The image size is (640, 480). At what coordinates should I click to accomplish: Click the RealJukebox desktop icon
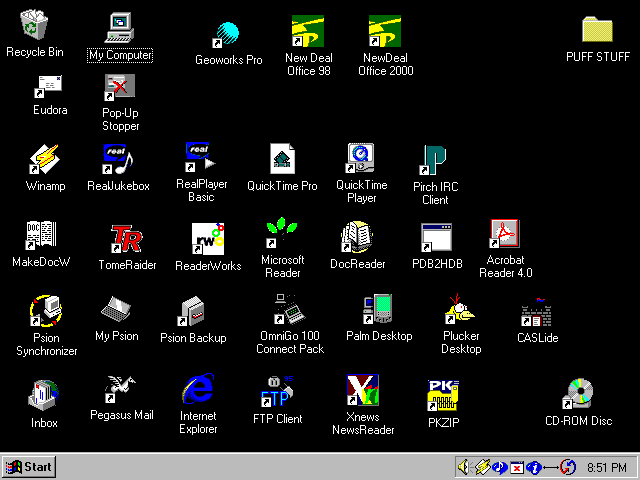click(117, 160)
